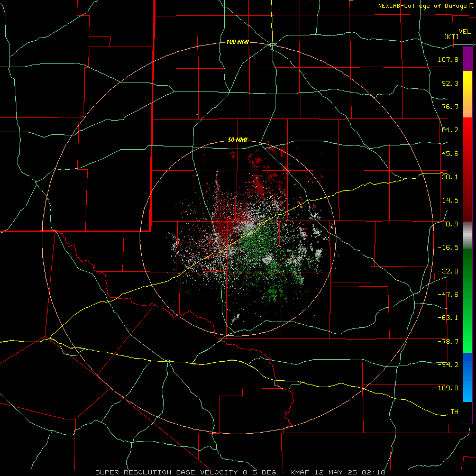Click the 92.3 velocity scale value
The height and width of the screenshot is (476, 476).
pyautogui.click(x=450, y=83)
